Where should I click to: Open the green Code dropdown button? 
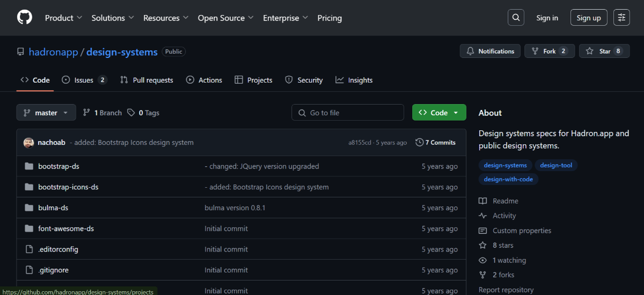coord(439,113)
